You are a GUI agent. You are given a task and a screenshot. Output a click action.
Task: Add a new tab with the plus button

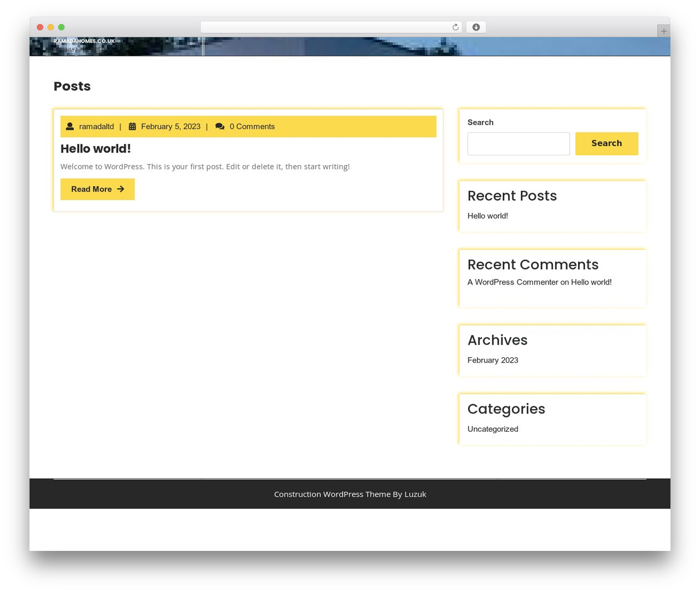pos(663,31)
